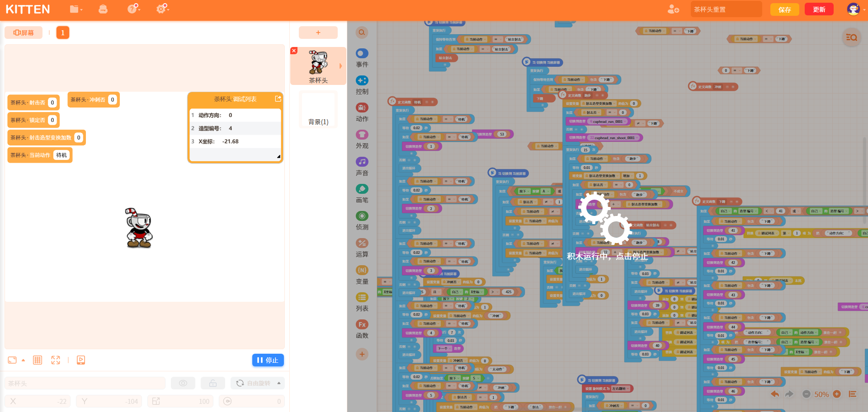Image resolution: width=868 pixels, height=412 pixels.
Task: Zoom in the workspace with plus
Action: pos(837,394)
